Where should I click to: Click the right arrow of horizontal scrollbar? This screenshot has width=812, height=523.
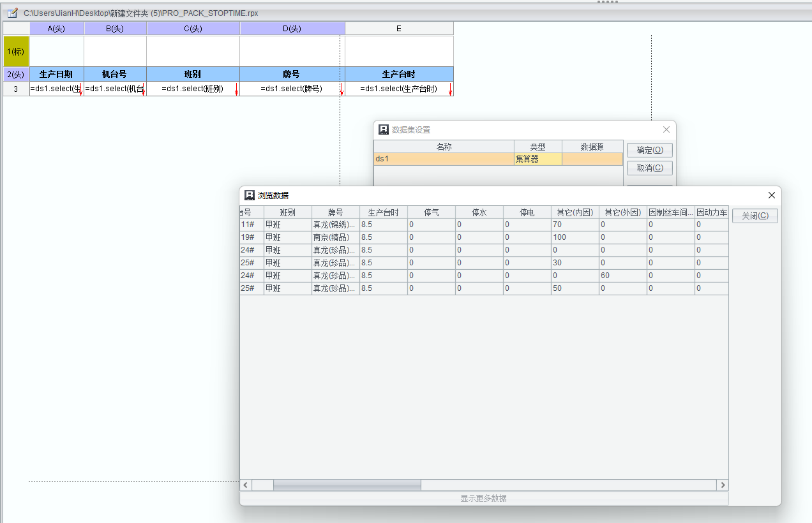[723, 485]
